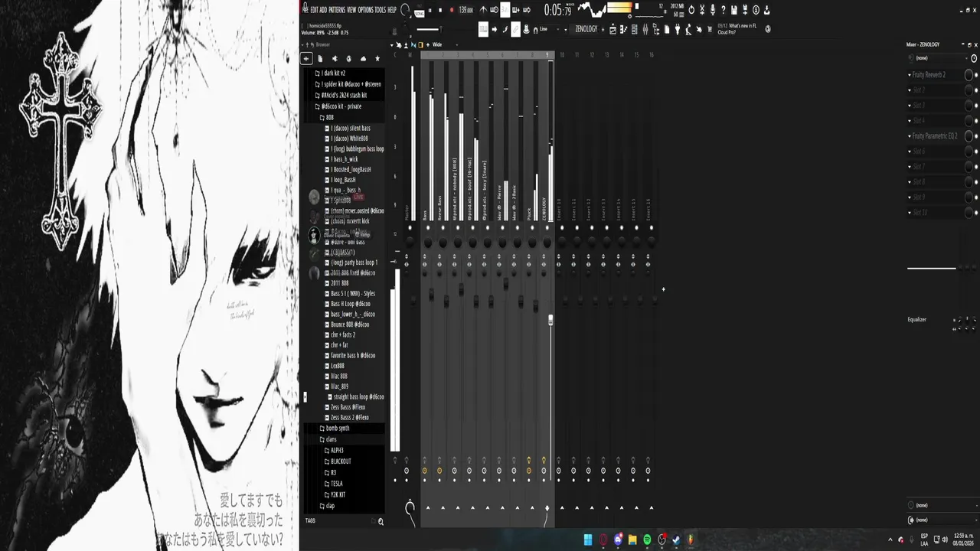The width and height of the screenshot is (980, 551).
Task: Click the stop playback button
Action: click(x=440, y=11)
